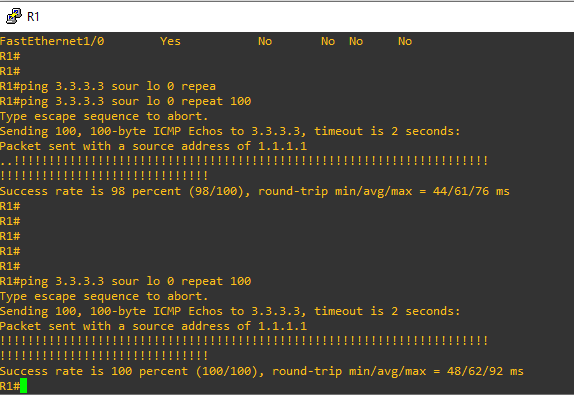Click the R1# prompt directly below FastEthernet1/0
Screen dimensions: 574x395
pos(10,56)
